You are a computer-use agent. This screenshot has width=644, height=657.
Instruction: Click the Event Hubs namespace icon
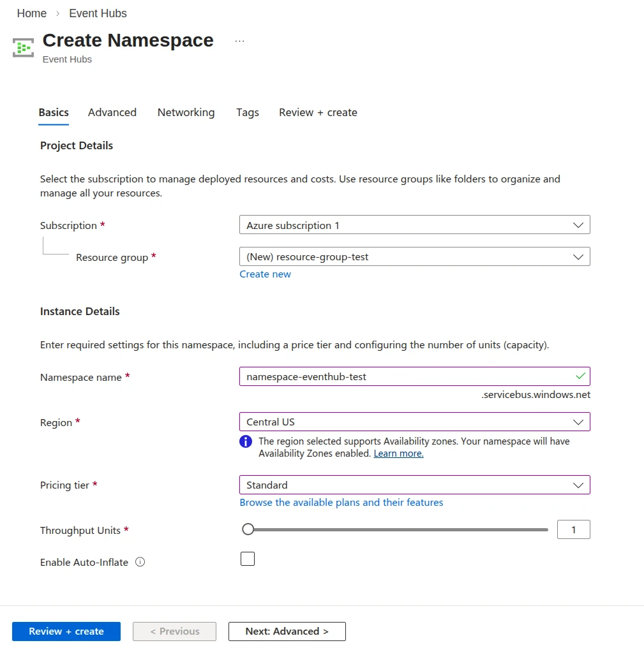[24, 48]
